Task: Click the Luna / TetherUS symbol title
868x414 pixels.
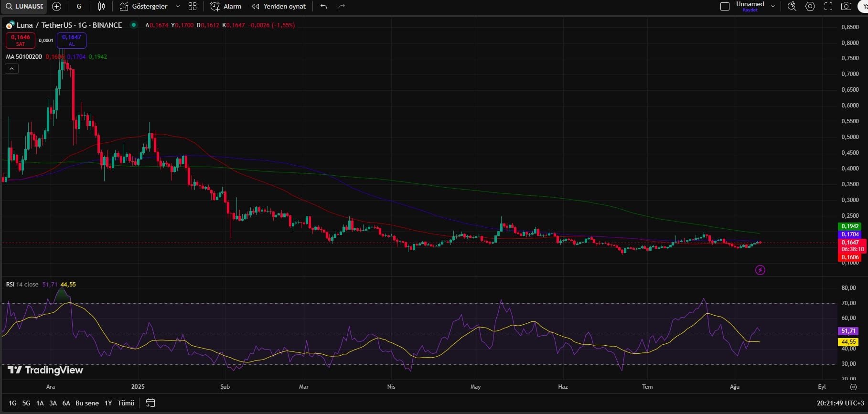Action: click(69, 25)
